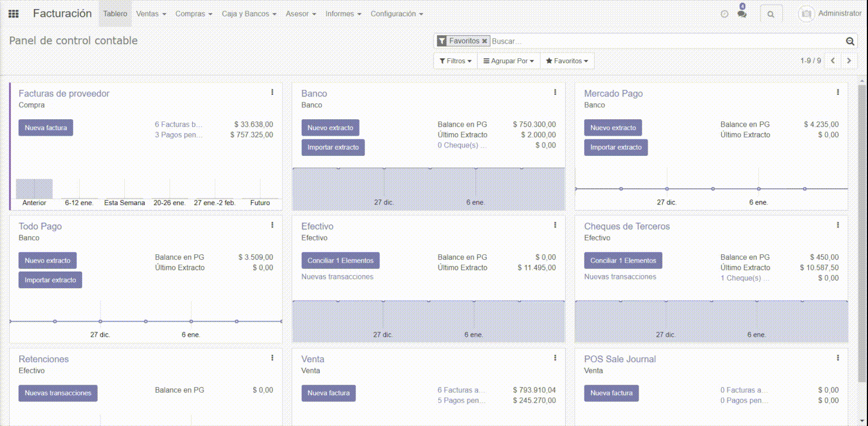Open Nuevas transacciones link in Efectivo card
The width and height of the screenshot is (868, 426).
(337, 277)
